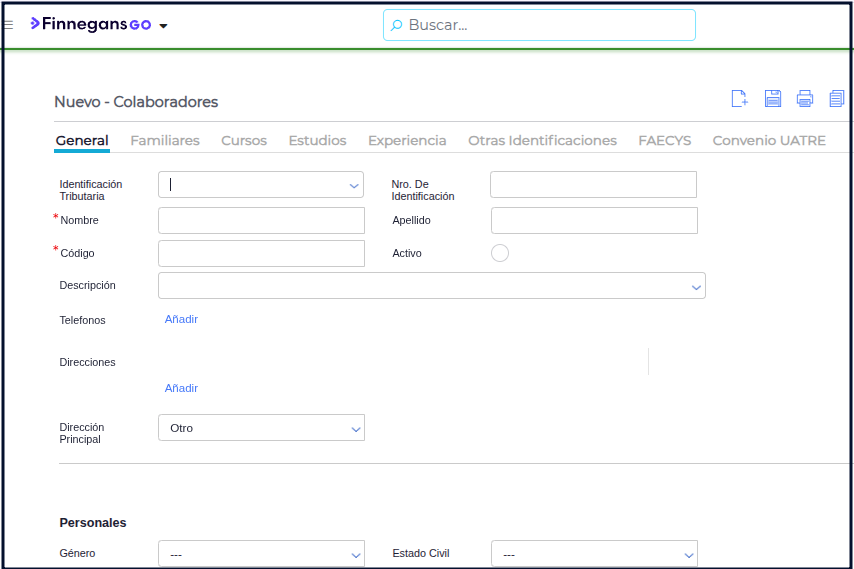Switch to the Familiares tab
The width and height of the screenshot is (854, 569).
[165, 141]
